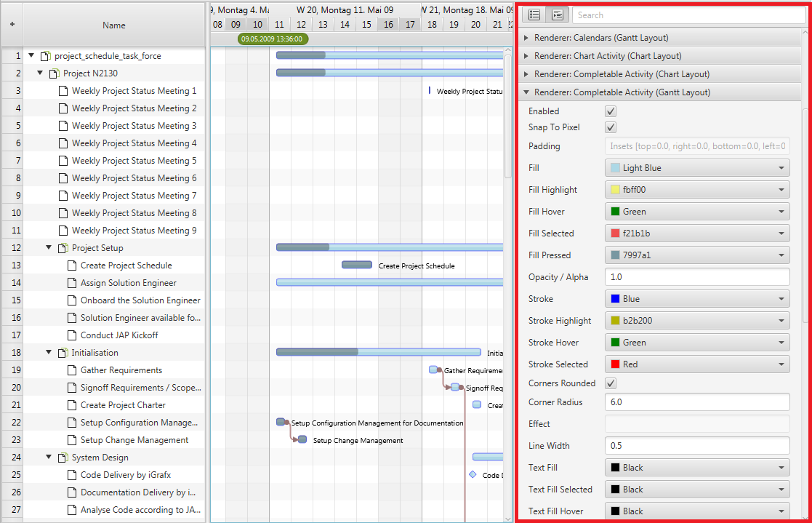Viewport: 812px width, 523px height.
Task: Uncheck the Snap To Pixel checkbox
Action: tap(611, 127)
